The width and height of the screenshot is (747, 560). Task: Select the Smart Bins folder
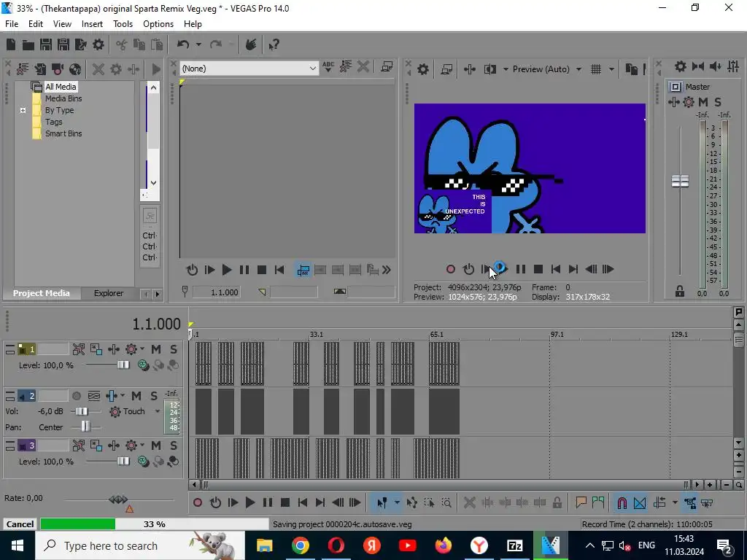click(63, 134)
